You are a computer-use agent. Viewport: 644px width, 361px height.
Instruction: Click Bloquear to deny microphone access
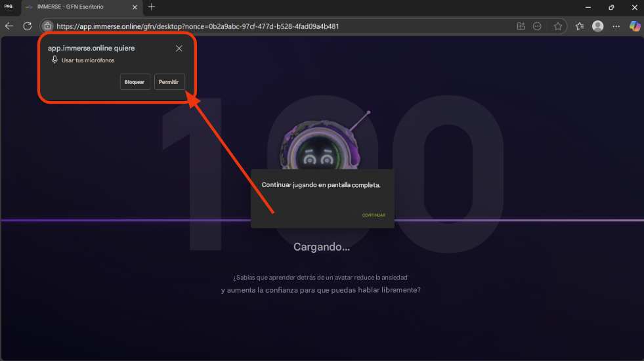(x=135, y=82)
